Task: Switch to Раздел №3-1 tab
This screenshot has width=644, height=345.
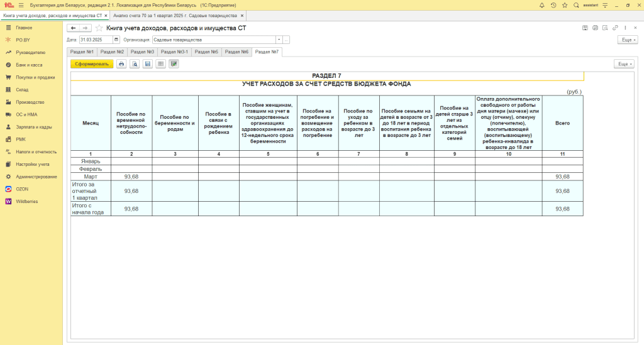Action: (174, 52)
